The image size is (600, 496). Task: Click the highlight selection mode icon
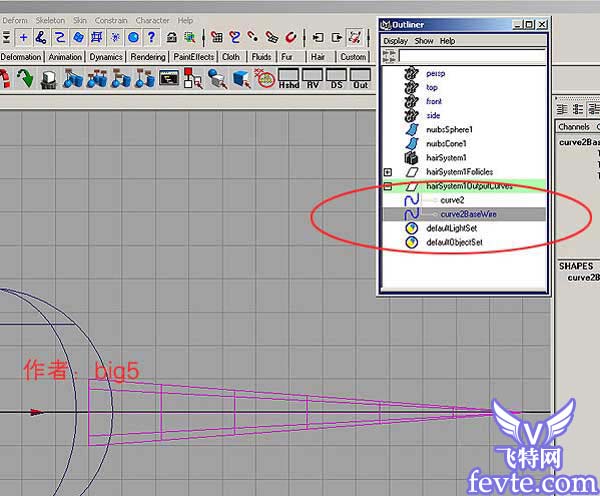189,38
